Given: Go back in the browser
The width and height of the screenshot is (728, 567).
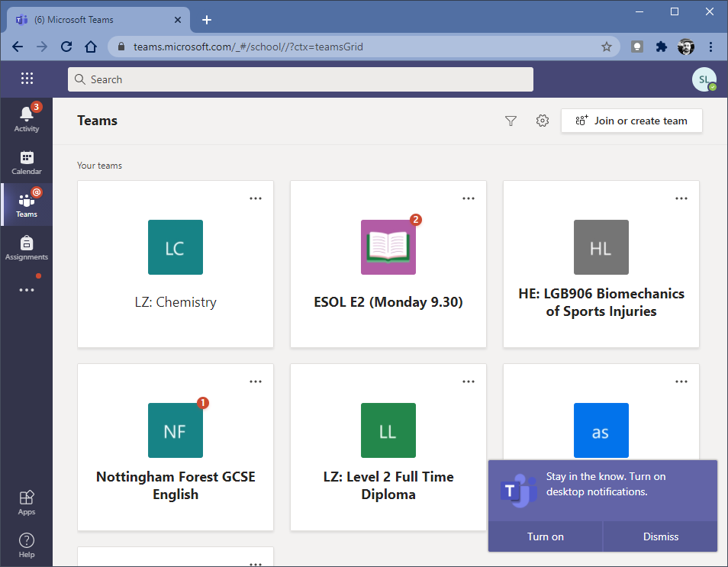Looking at the screenshot, I should point(18,47).
